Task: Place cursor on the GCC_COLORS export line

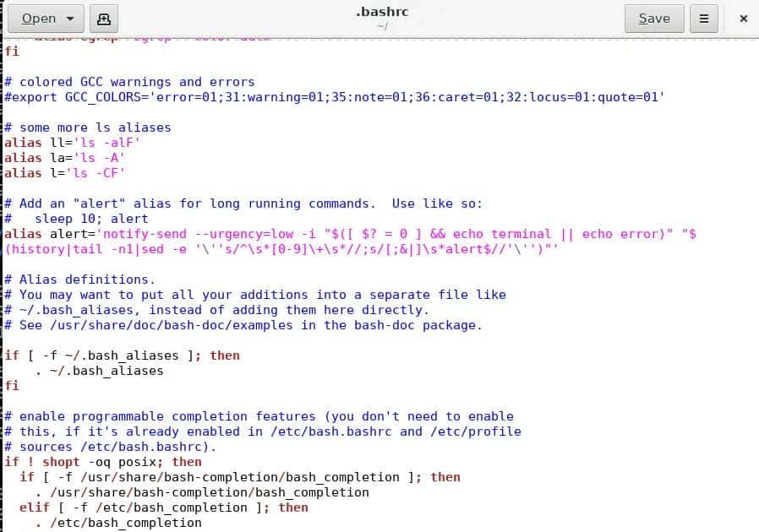Action: [x=254, y=97]
